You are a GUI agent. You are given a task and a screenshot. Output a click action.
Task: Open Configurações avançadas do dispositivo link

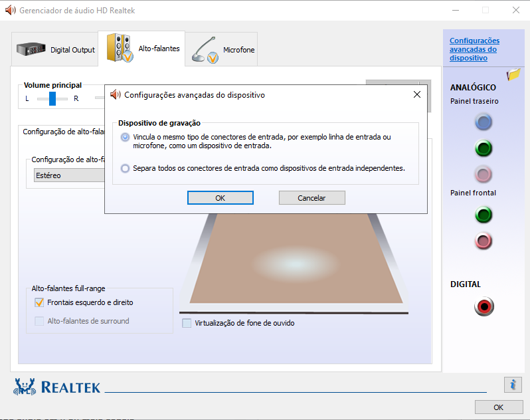pyautogui.click(x=474, y=49)
